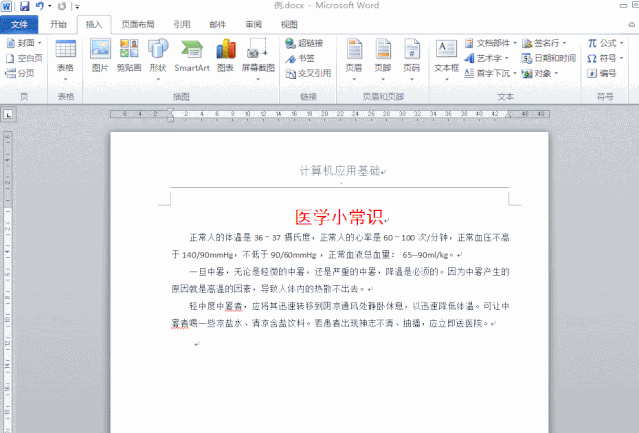Open the Shapes (形状) gallery
This screenshot has height=433, width=639.
(x=158, y=60)
